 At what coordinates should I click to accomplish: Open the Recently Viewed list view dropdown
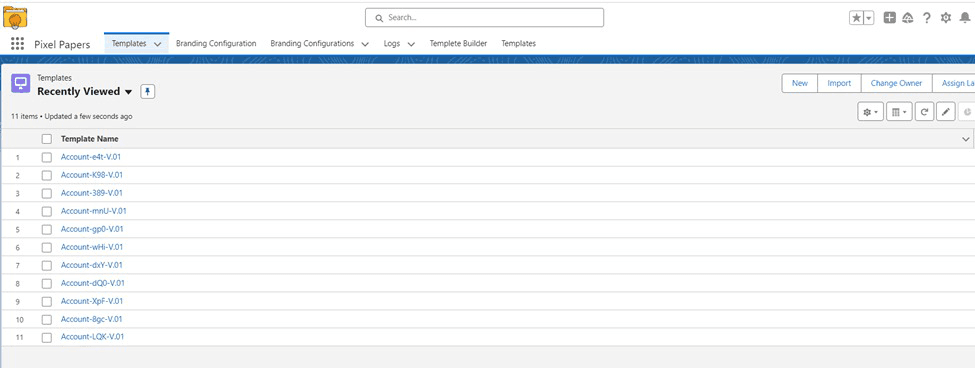(x=129, y=92)
